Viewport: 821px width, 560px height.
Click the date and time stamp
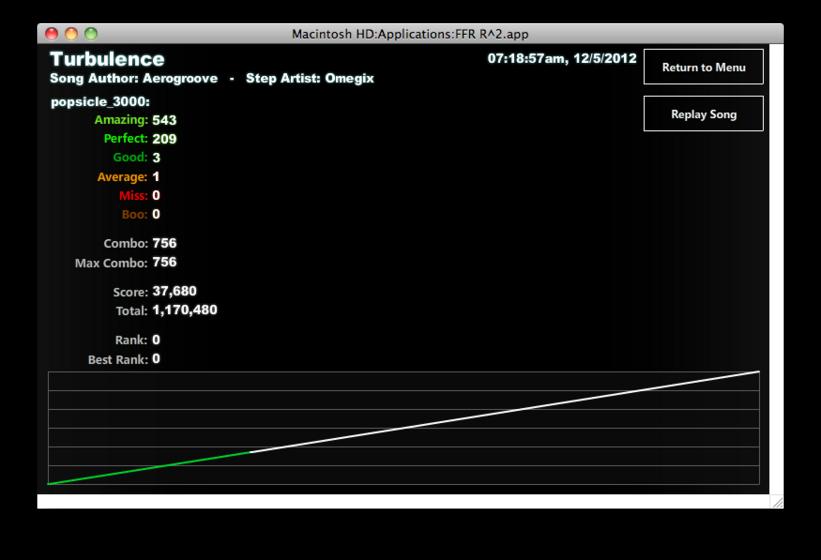point(562,59)
